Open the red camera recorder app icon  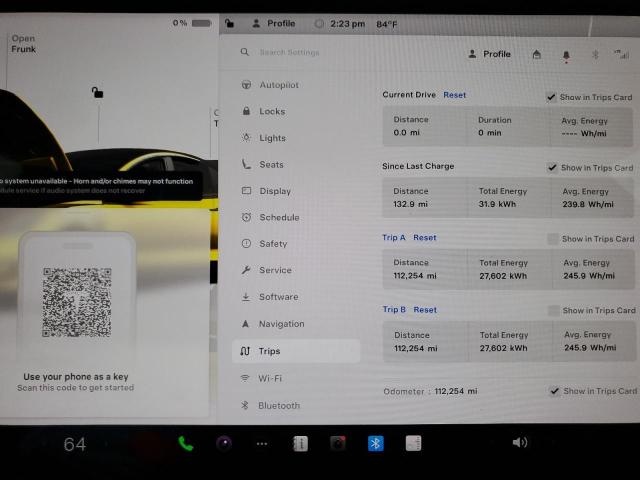pyautogui.click(x=338, y=443)
